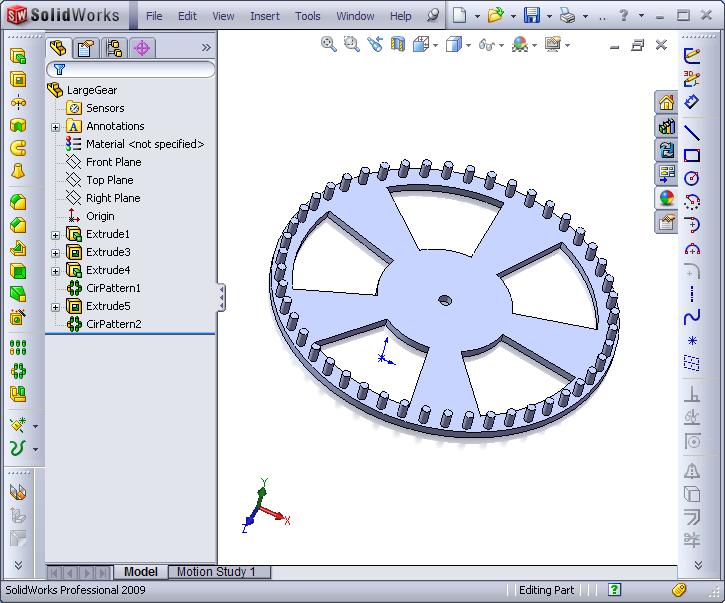Click the Smart Dimension icon
This screenshot has width=725, height=603.
pos(692,102)
